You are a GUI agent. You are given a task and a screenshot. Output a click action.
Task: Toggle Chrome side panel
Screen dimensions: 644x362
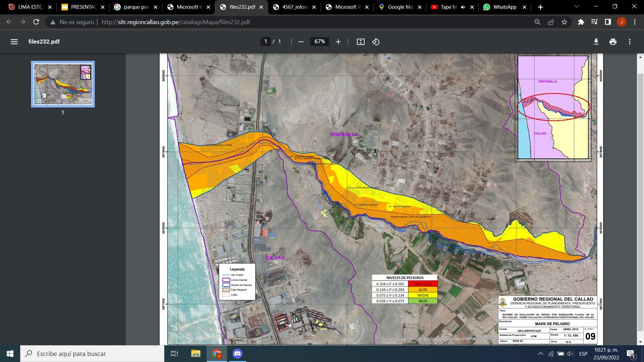pos(608,22)
